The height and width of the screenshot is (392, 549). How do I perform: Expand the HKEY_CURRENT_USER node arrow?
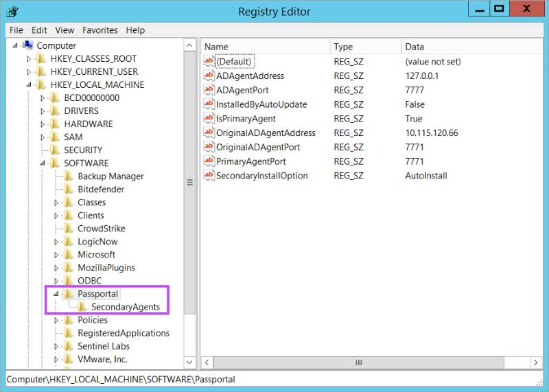pyautogui.click(x=29, y=72)
